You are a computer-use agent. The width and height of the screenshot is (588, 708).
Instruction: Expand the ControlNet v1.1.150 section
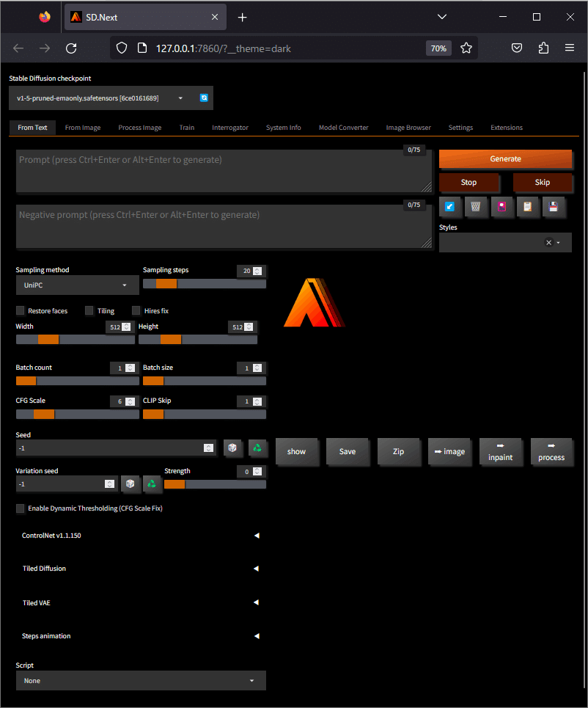[x=140, y=536]
